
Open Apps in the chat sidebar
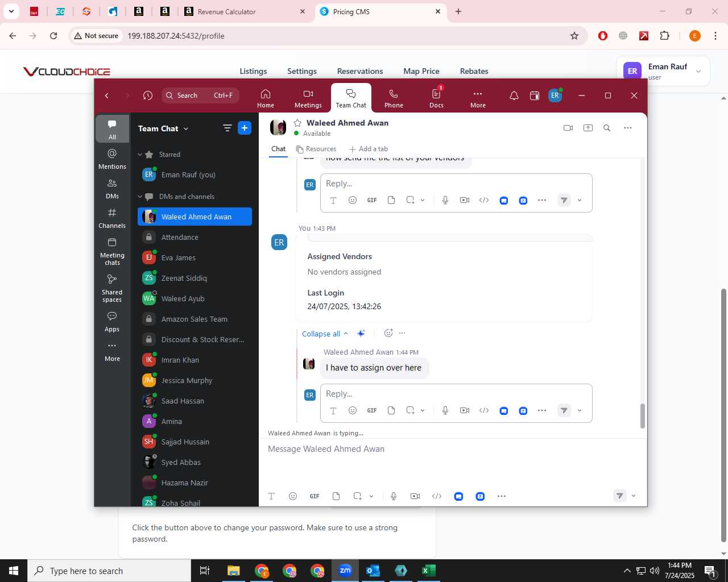point(112,322)
